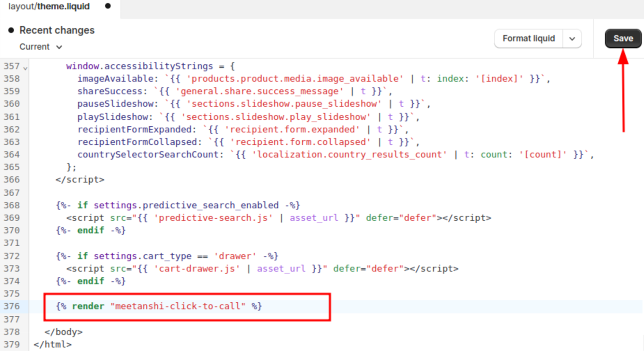Click the Recent changes heading

pyautogui.click(x=57, y=30)
